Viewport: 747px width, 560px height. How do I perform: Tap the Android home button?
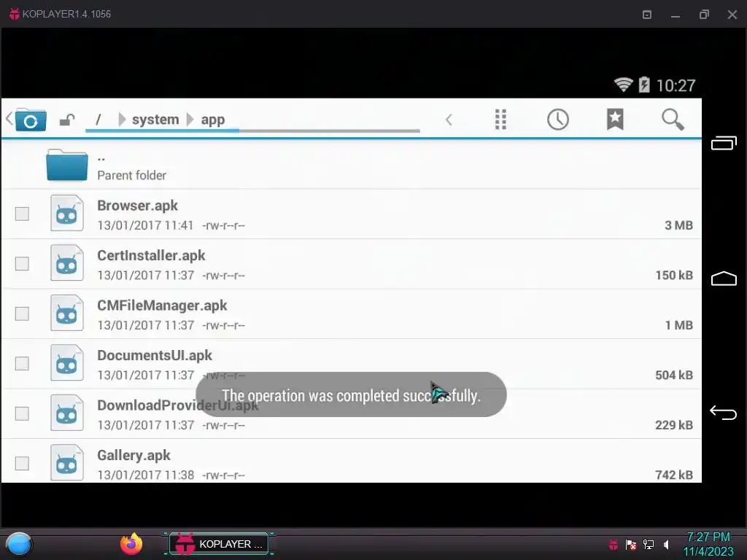click(x=724, y=279)
